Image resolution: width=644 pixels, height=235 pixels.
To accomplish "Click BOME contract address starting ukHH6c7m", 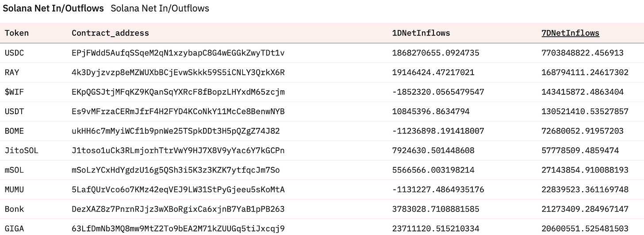I will click(x=176, y=131).
